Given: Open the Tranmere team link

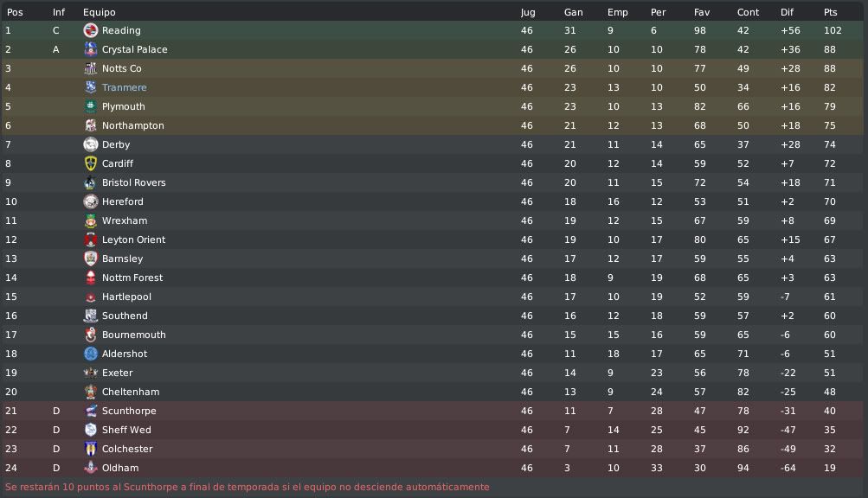Looking at the screenshot, I should pos(124,87).
